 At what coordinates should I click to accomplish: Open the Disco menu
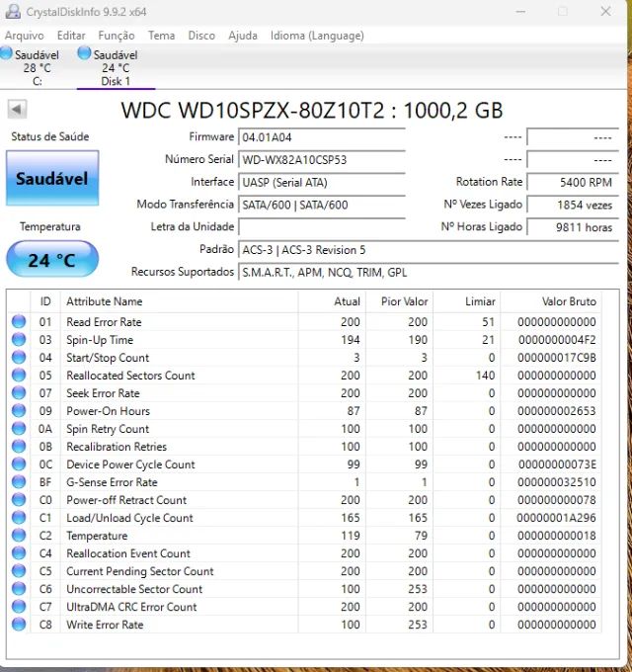tap(201, 36)
